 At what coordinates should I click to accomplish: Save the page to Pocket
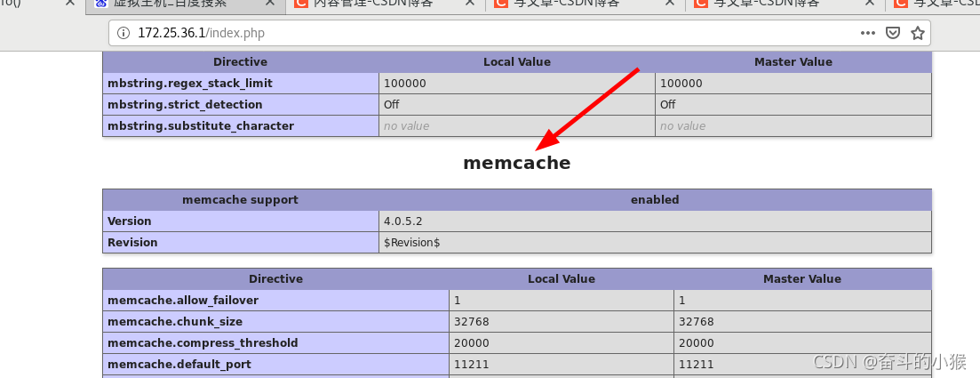pyautogui.click(x=894, y=33)
